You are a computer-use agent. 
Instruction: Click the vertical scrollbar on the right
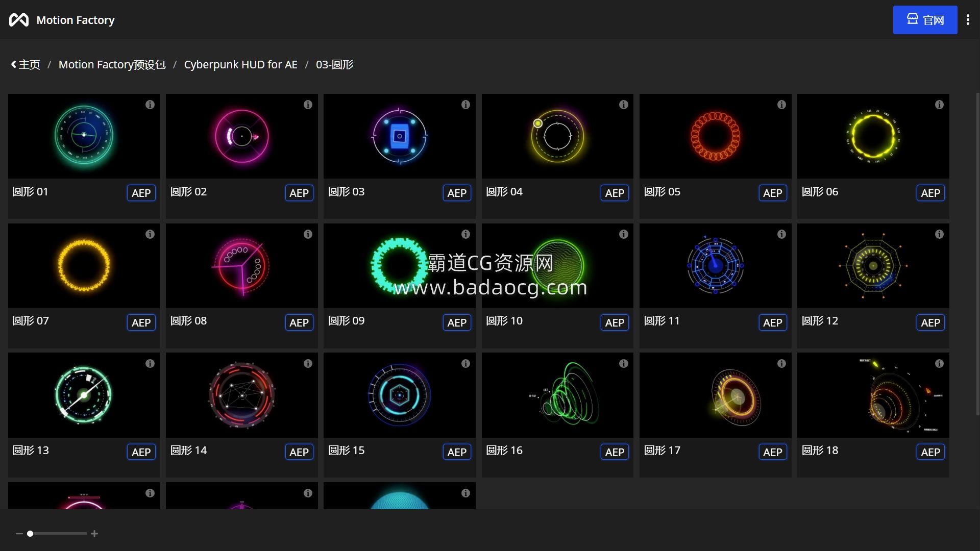tap(977, 254)
